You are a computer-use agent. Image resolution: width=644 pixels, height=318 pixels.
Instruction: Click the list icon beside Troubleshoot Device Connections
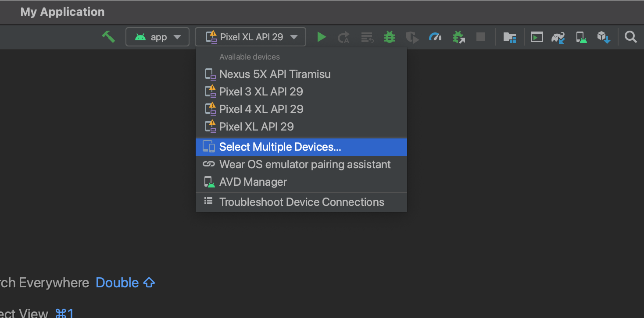[x=208, y=201]
